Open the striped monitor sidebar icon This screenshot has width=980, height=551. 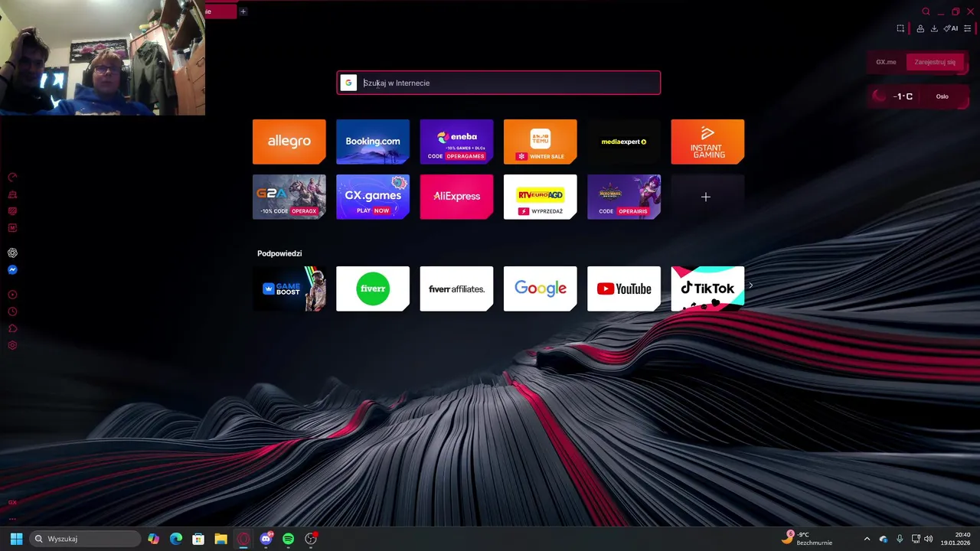[x=12, y=211]
